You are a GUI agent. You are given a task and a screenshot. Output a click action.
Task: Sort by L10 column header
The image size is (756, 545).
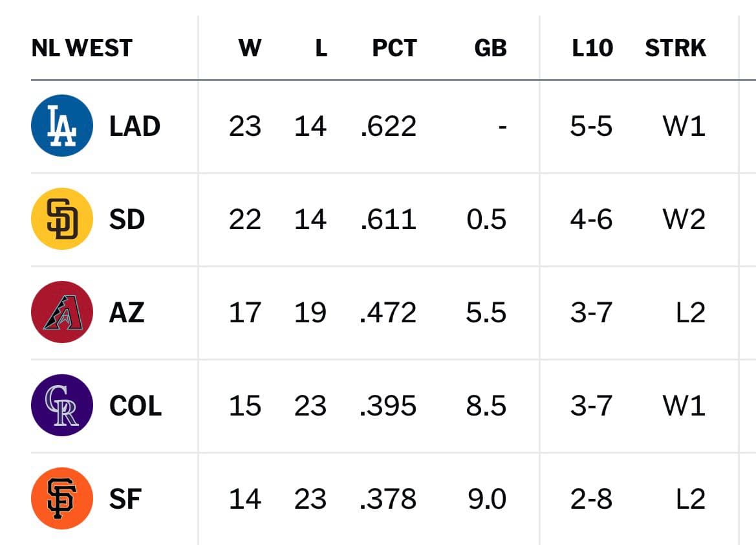coord(592,48)
